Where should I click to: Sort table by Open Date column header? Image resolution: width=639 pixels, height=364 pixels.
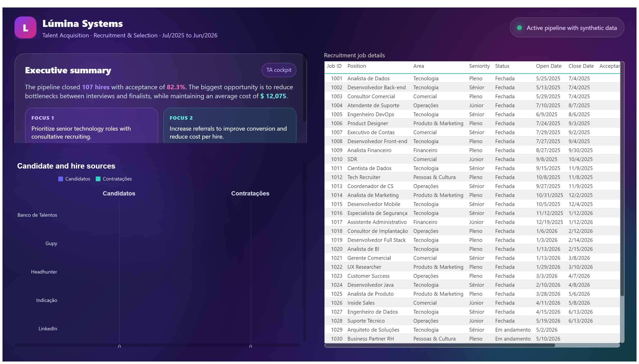click(548, 66)
